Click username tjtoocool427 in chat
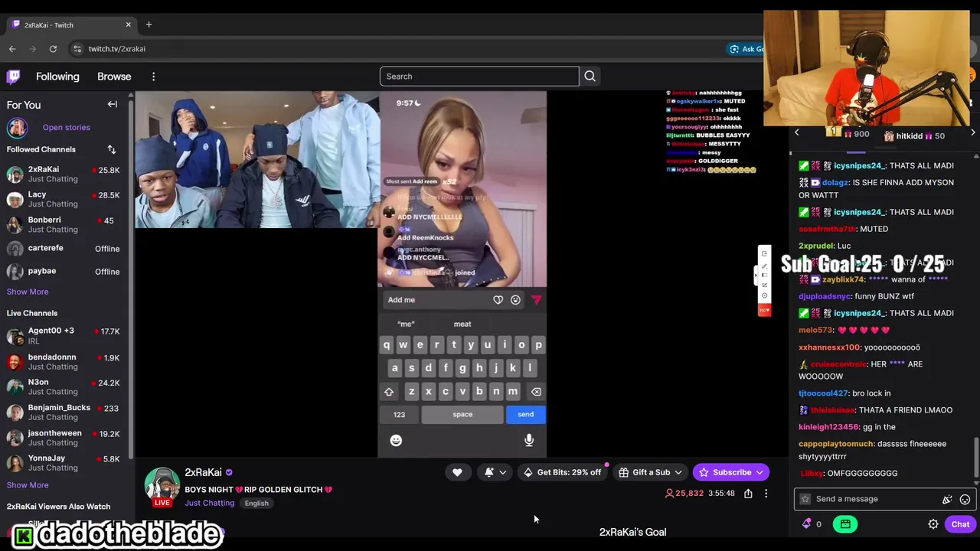The height and width of the screenshot is (551, 980). point(823,393)
